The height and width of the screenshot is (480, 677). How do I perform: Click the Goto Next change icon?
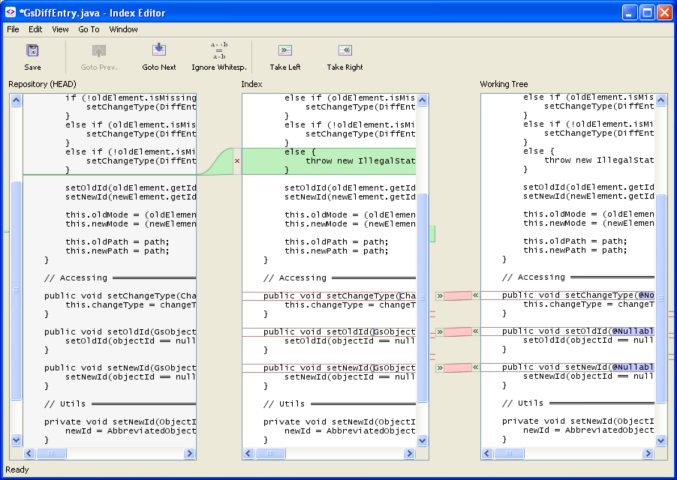tap(159, 56)
